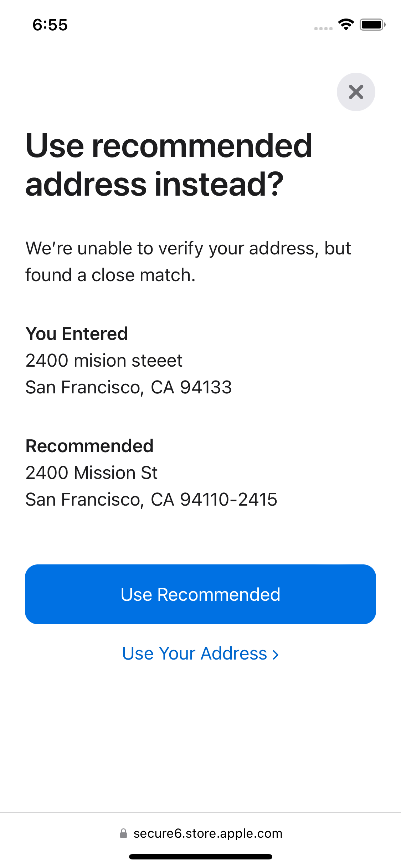401x868 pixels.
Task: Tap the entered 'San Francisco, CA 94133' line
Action: point(129,387)
